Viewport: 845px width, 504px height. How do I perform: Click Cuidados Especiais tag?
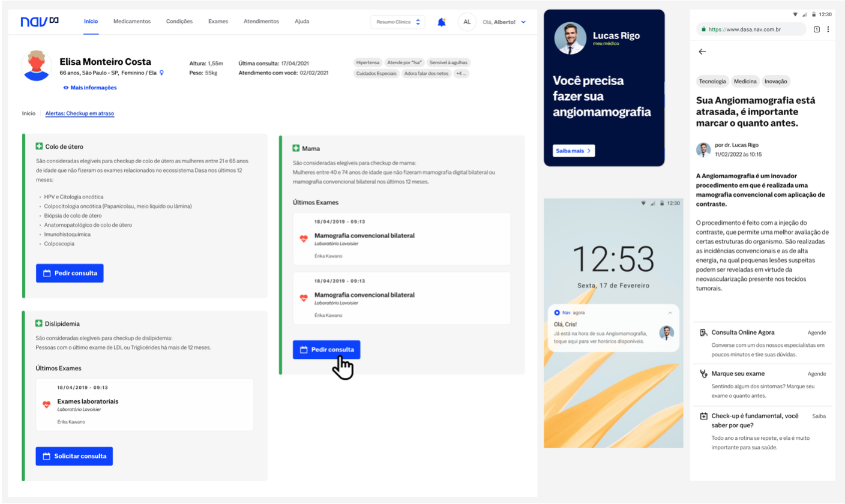[375, 74]
